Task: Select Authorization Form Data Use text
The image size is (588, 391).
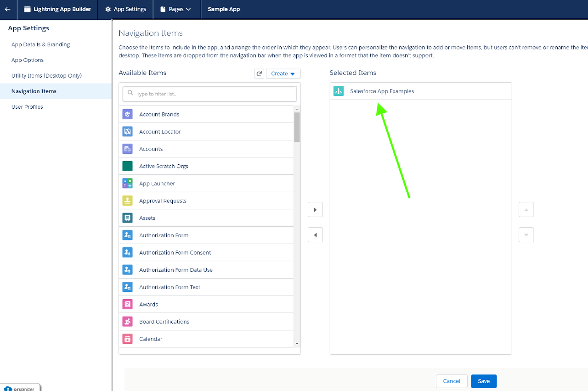Action: (x=176, y=270)
